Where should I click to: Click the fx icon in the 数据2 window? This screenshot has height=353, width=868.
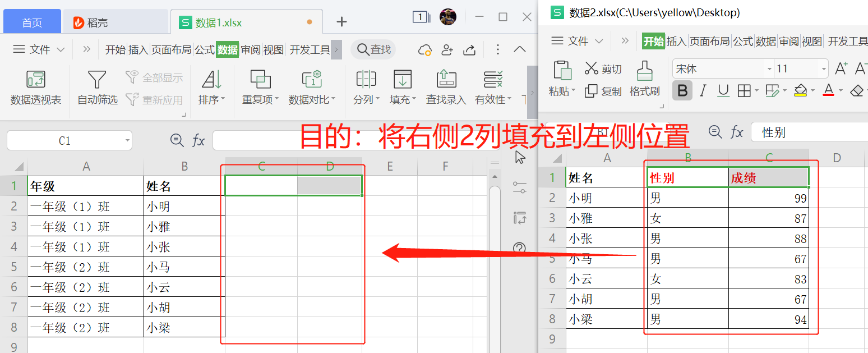(x=737, y=132)
